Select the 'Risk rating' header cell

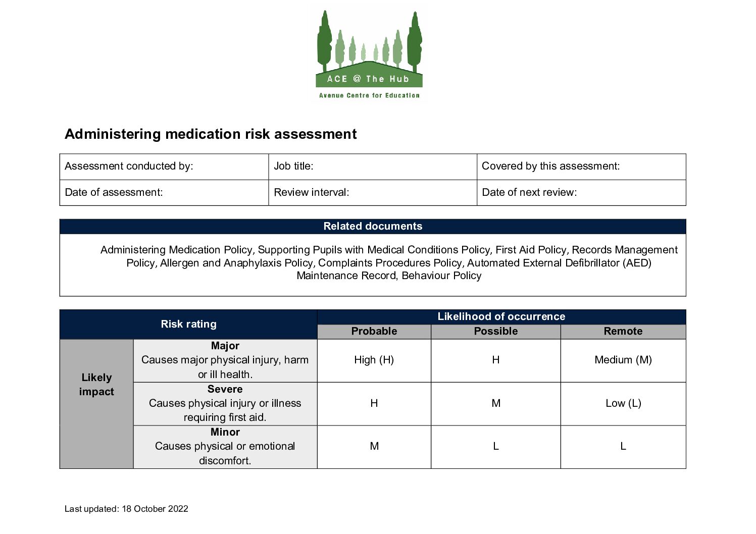coord(188,324)
